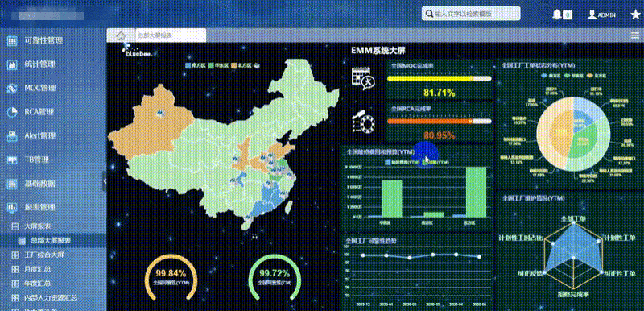
Task: Click the star favorites icon
Action: coord(635,15)
